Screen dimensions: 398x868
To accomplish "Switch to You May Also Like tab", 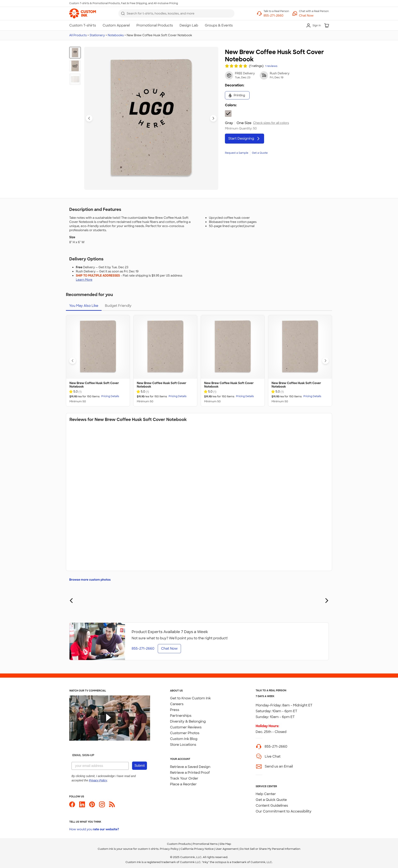I will click(x=84, y=306).
